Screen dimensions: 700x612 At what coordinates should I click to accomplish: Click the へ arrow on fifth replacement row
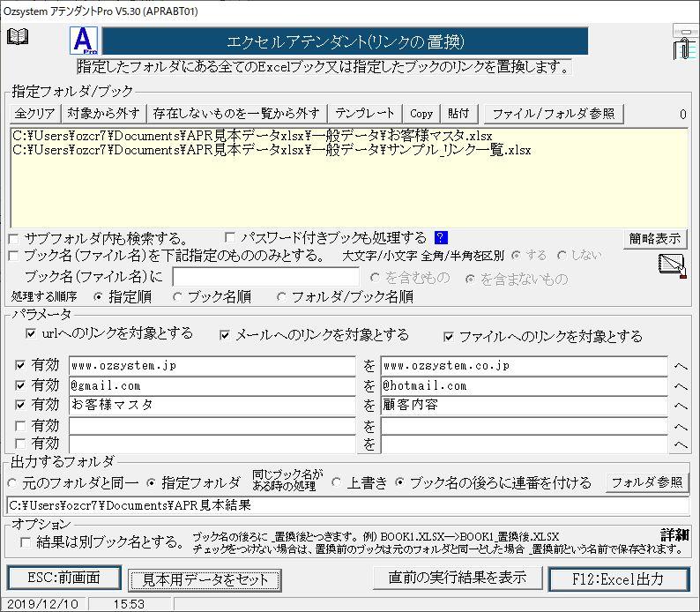[x=681, y=444]
